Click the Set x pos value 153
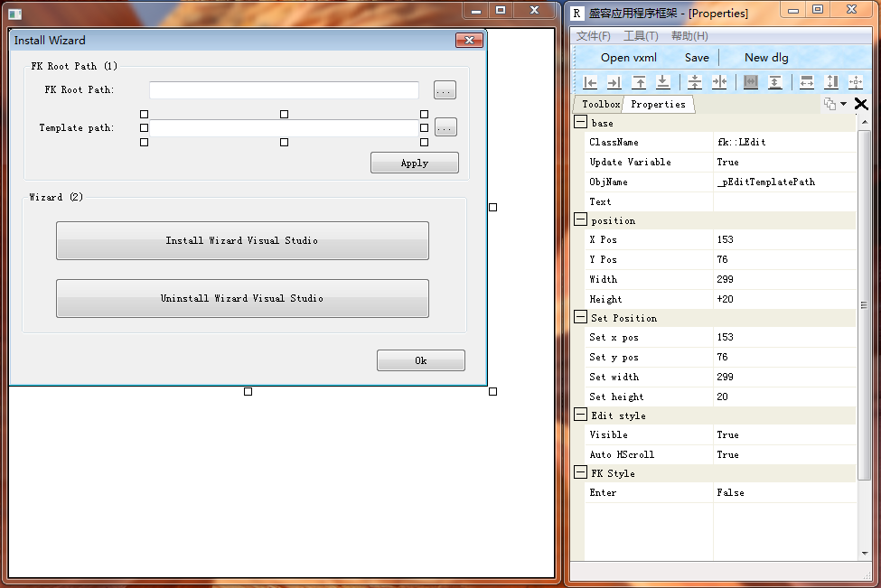881x588 pixels. 784,337
